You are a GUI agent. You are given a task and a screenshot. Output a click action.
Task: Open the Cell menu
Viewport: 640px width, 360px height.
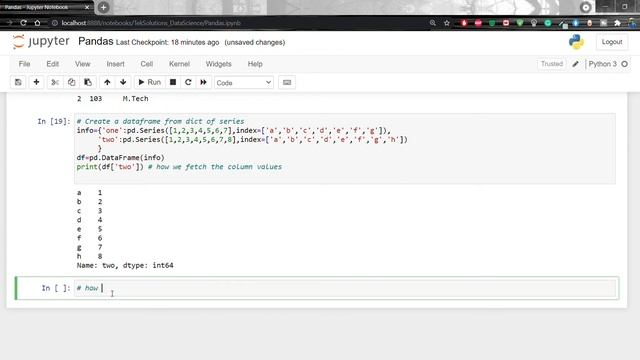coord(147,64)
